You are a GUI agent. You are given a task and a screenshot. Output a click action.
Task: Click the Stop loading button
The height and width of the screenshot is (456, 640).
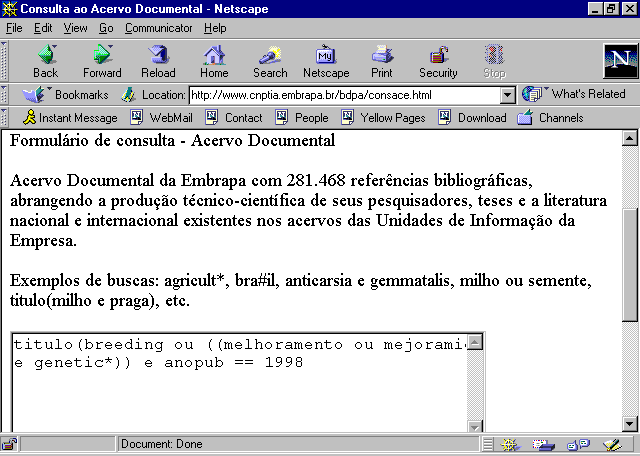[x=494, y=62]
